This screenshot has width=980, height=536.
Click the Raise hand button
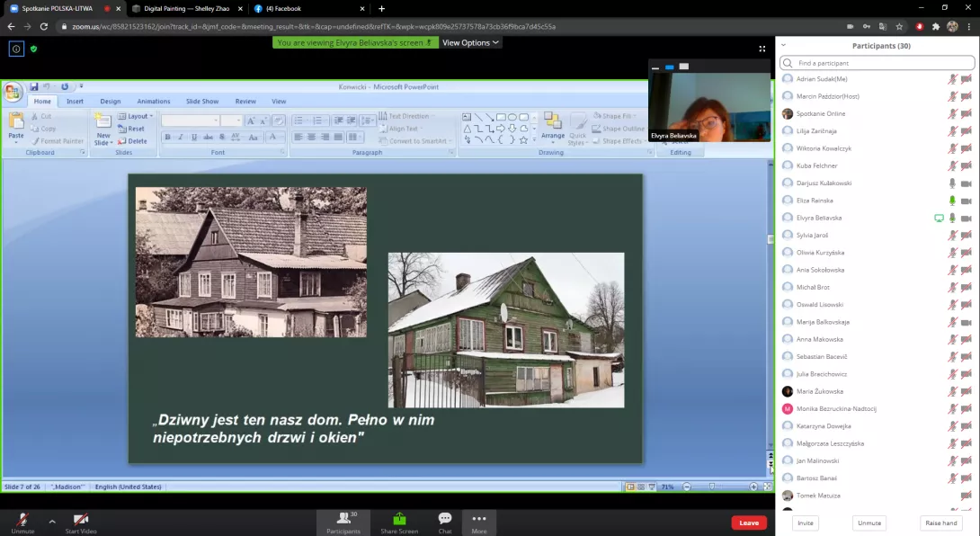pyautogui.click(x=942, y=523)
